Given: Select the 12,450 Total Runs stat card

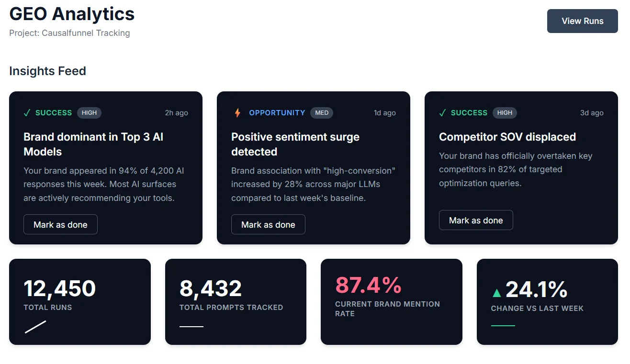Looking at the screenshot, I should [80, 302].
